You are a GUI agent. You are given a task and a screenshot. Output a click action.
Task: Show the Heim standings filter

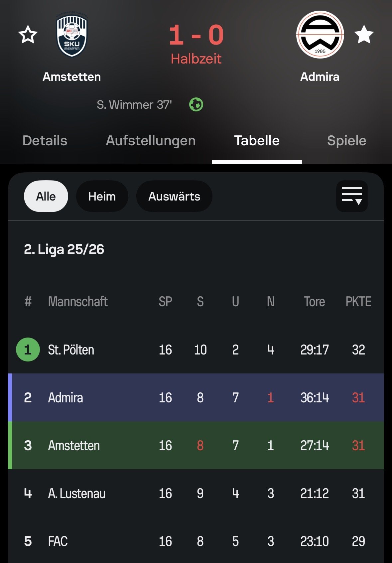[x=102, y=196]
